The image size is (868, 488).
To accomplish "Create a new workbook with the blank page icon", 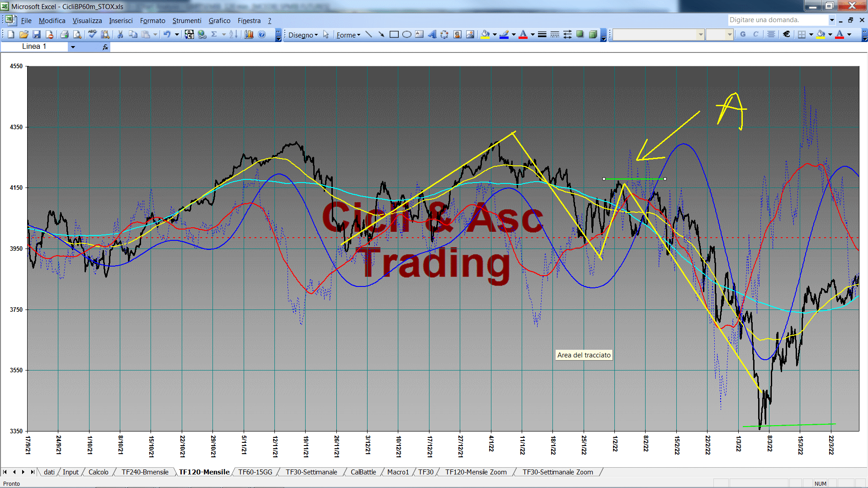I will pos(11,34).
